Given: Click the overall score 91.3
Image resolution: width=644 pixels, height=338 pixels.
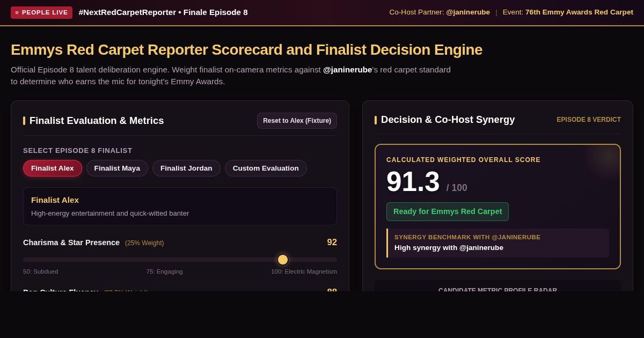Looking at the screenshot, I should [x=413, y=181].
